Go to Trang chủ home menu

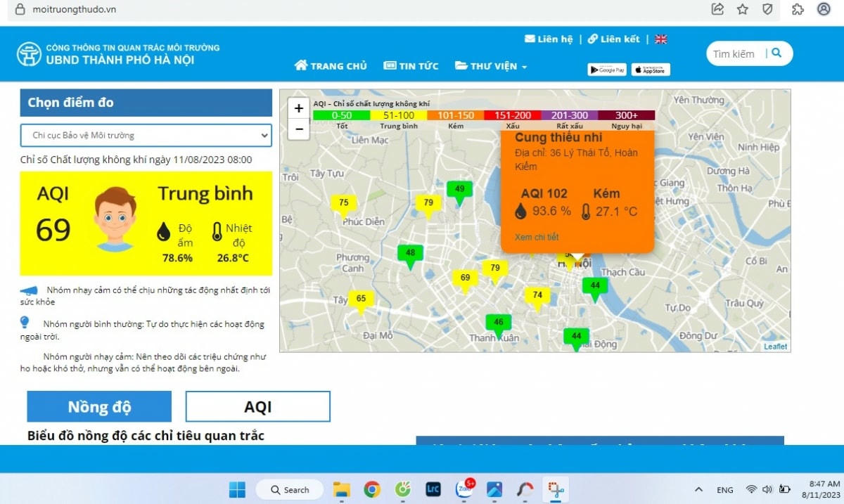coord(331,66)
